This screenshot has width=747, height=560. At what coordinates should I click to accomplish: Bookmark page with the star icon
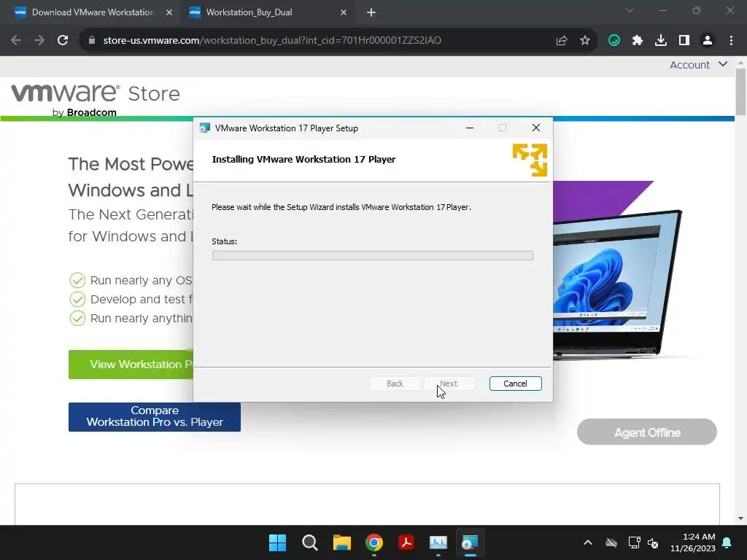(x=585, y=41)
